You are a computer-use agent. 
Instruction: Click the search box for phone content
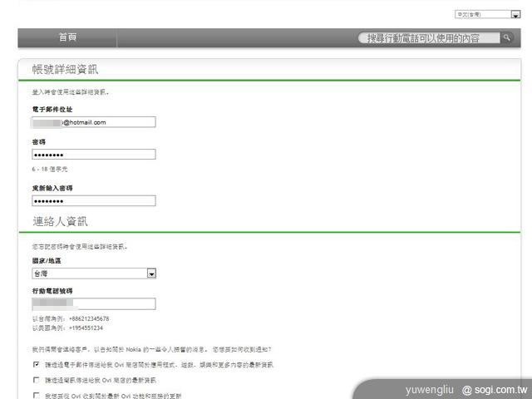429,38
